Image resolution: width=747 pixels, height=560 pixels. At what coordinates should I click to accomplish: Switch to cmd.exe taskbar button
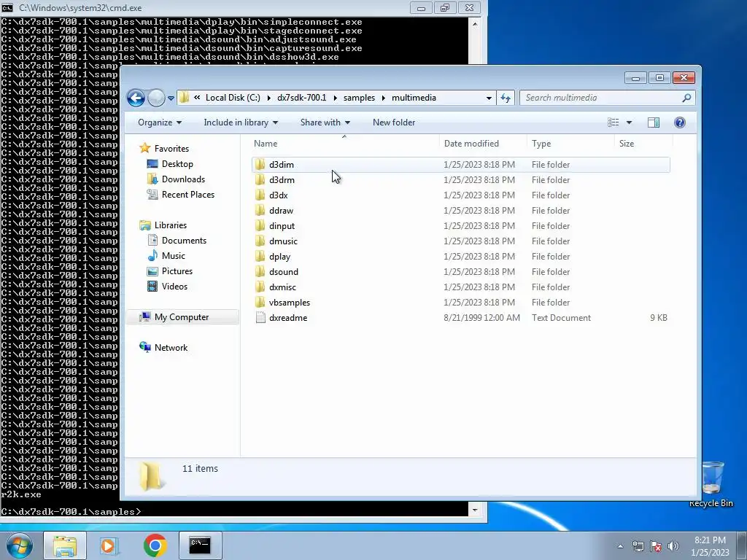coord(200,545)
